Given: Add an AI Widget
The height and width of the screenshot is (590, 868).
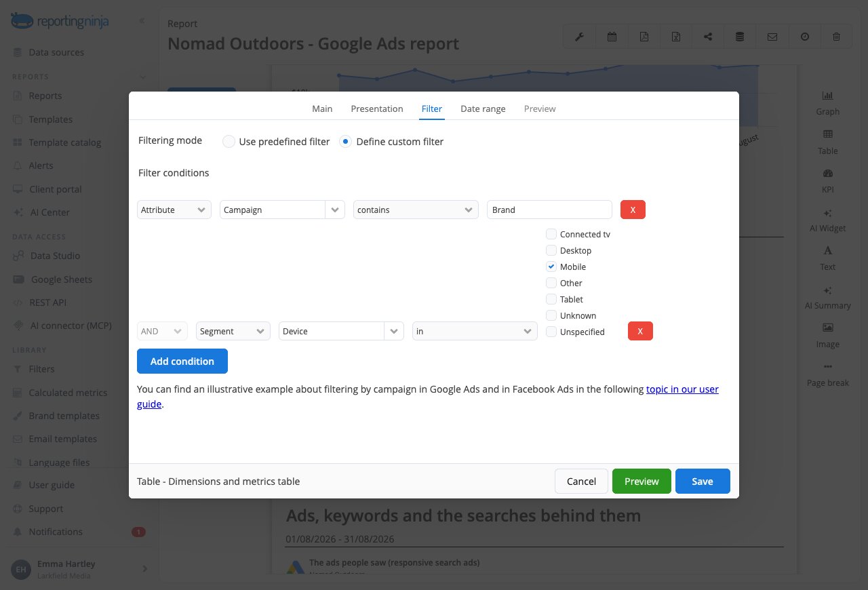Looking at the screenshot, I should (828, 220).
